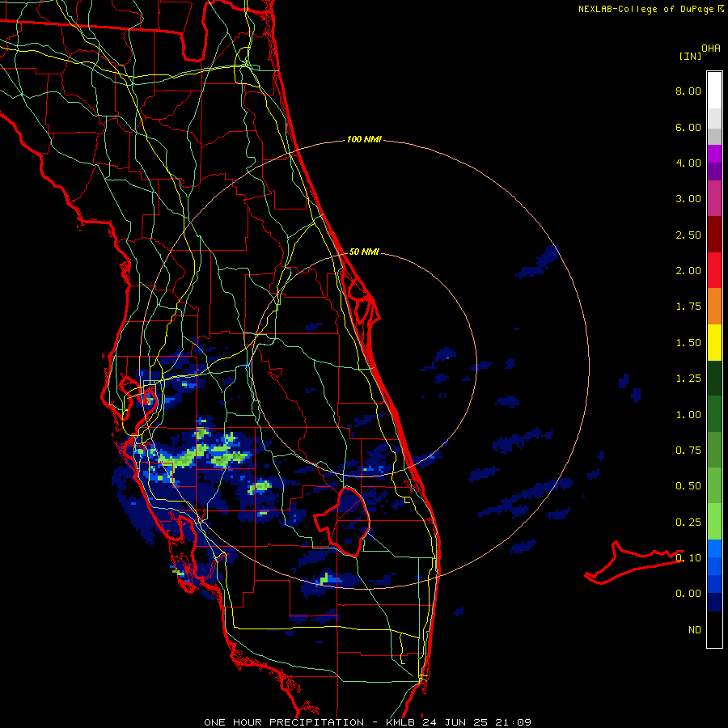Click the 1.50 legend value
Viewport: 728px width, 728px height.
[x=688, y=343]
